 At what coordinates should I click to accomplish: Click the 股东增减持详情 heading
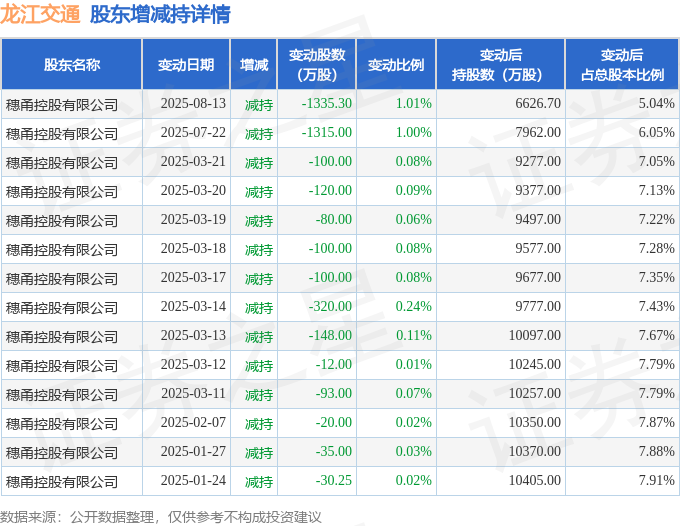point(160,14)
